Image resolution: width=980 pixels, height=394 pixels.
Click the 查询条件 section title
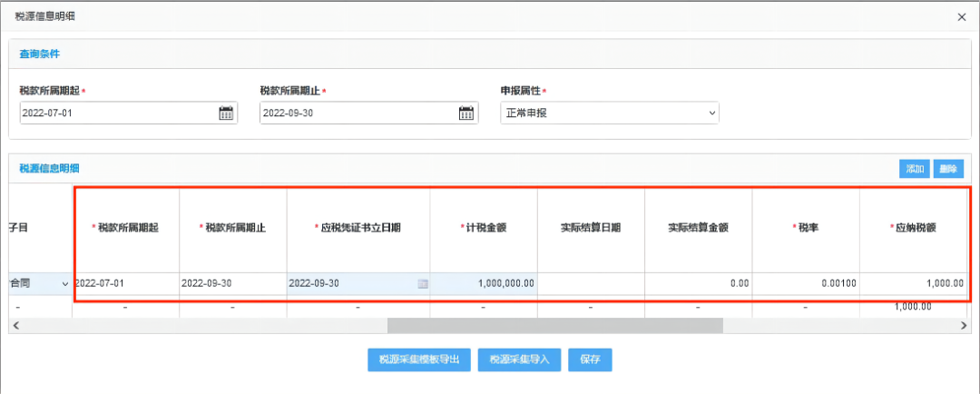pyautogui.click(x=39, y=54)
